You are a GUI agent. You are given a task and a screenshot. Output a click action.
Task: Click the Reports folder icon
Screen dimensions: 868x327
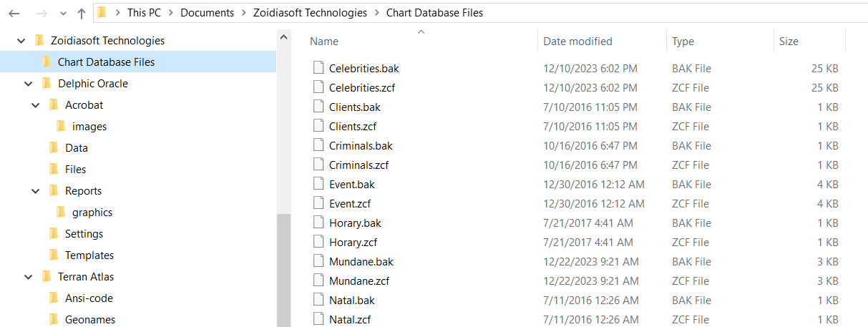coord(54,191)
